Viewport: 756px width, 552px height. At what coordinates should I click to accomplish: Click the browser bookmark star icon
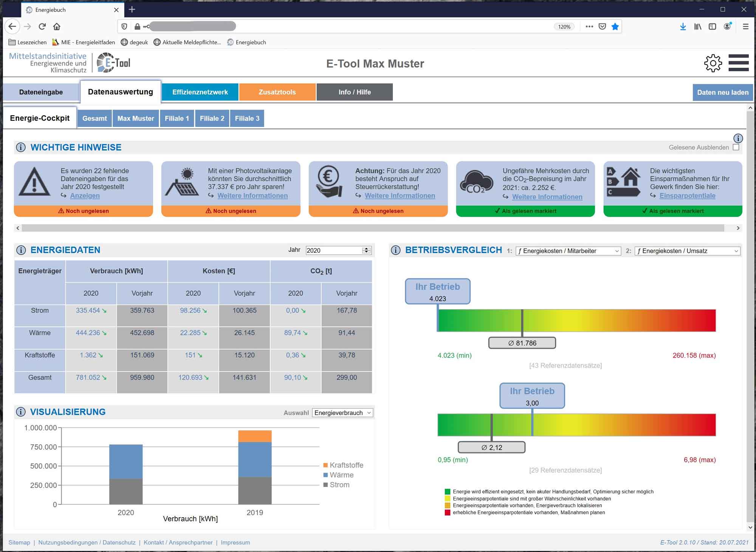click(x=615, y=26)
